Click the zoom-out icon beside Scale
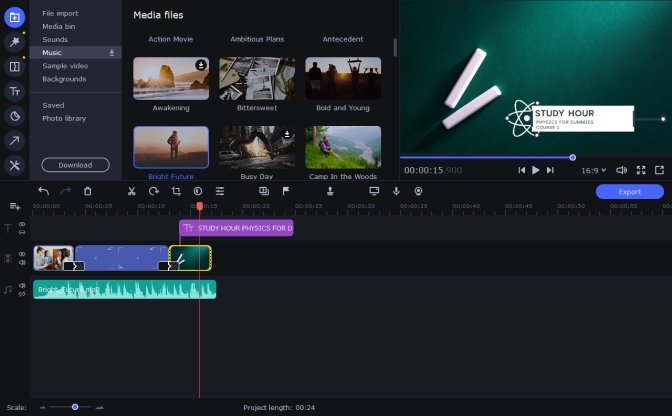Image resolution: width=672 pixels, height=416 pixels. 42,407
